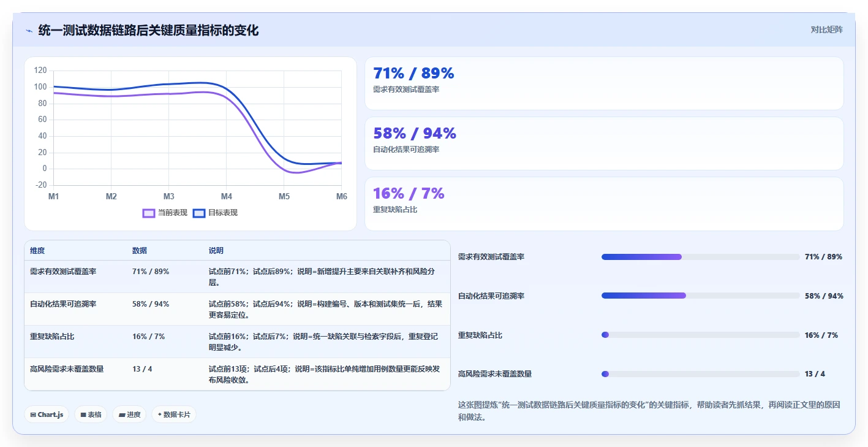The height and width of the screenshot is (447, 868).
Task: Click the 71% / 89% value in the table
Action: click(151, 271)
